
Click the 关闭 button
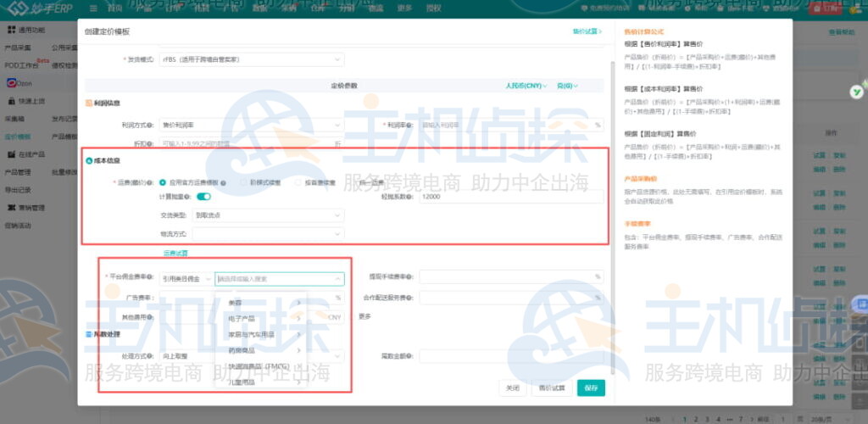[513, 388]
